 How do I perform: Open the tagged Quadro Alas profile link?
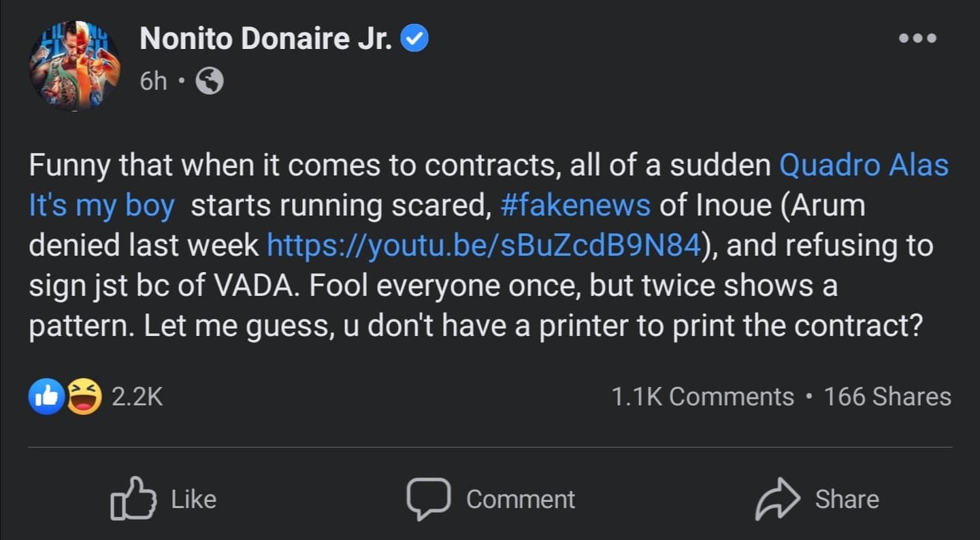click(x=863, y=165)
